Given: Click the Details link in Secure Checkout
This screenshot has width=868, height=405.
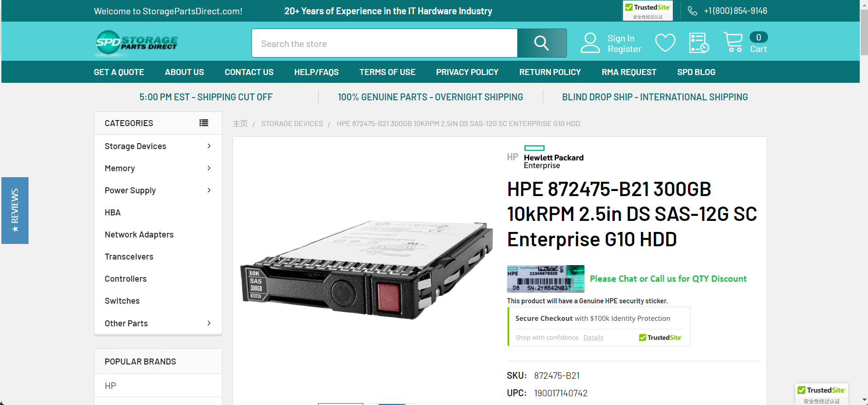Looking at the screenshot, I should pyautogui.click(x=593, y=337).
